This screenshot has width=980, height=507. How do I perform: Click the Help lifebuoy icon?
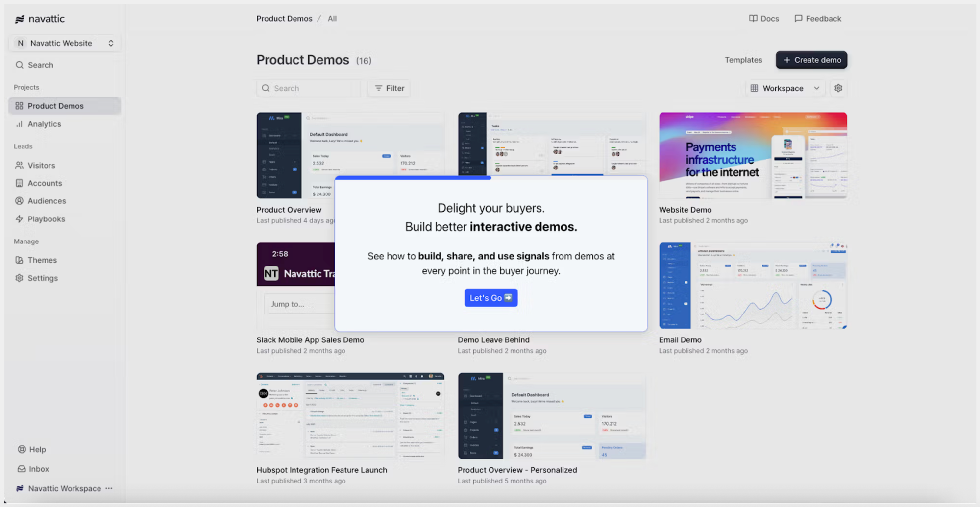tap(22, 449)
